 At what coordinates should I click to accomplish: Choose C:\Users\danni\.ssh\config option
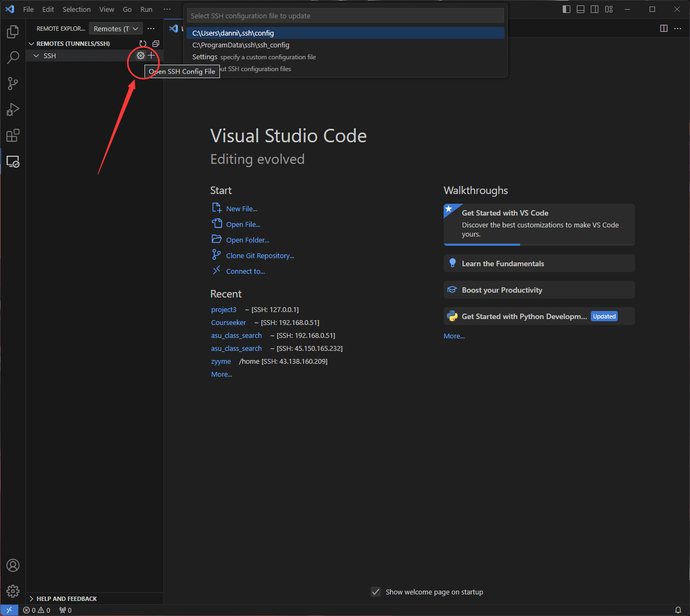pyautogui.click(x=346, y=33)
